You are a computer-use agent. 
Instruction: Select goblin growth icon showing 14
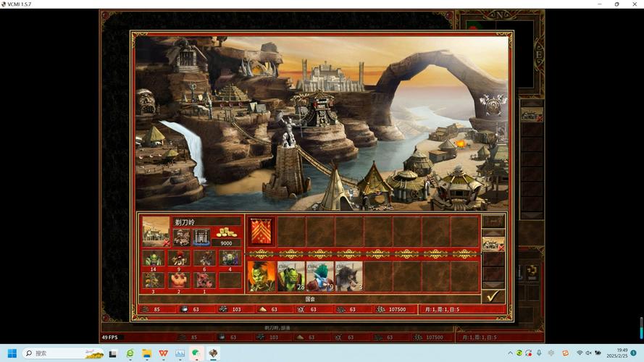[x=154, y=258]
